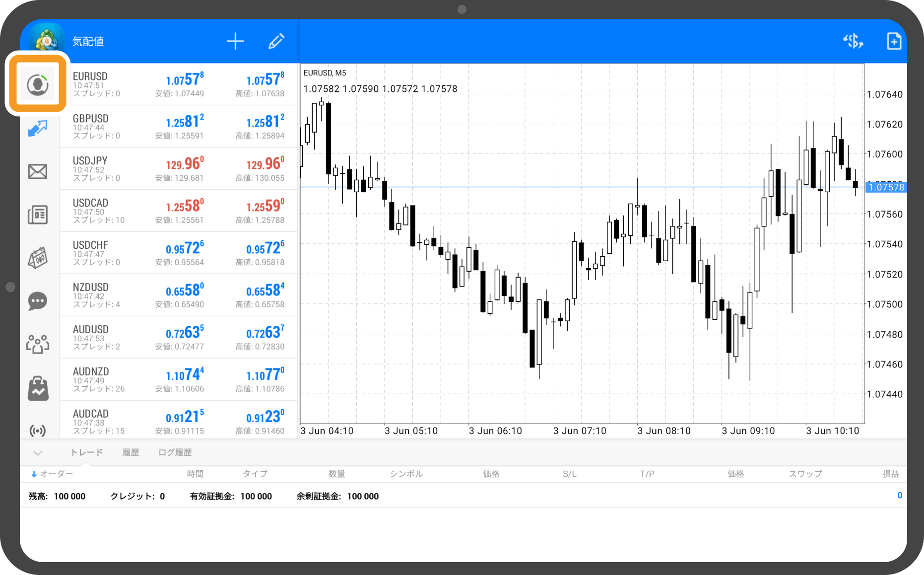This screenshot has width=924, height=575.
Task: Create new order with document-plus icon
Action: (894, 41)
